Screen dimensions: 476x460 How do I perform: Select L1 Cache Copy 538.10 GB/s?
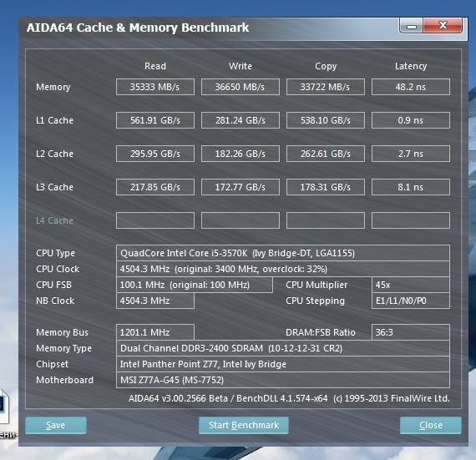click(x=326, y=120)
